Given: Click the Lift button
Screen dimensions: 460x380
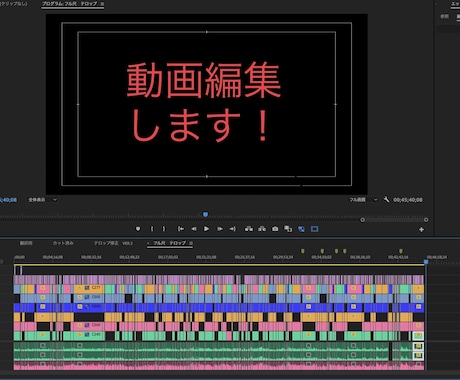Looking at the screenshot, I should (x=249, y=229).
